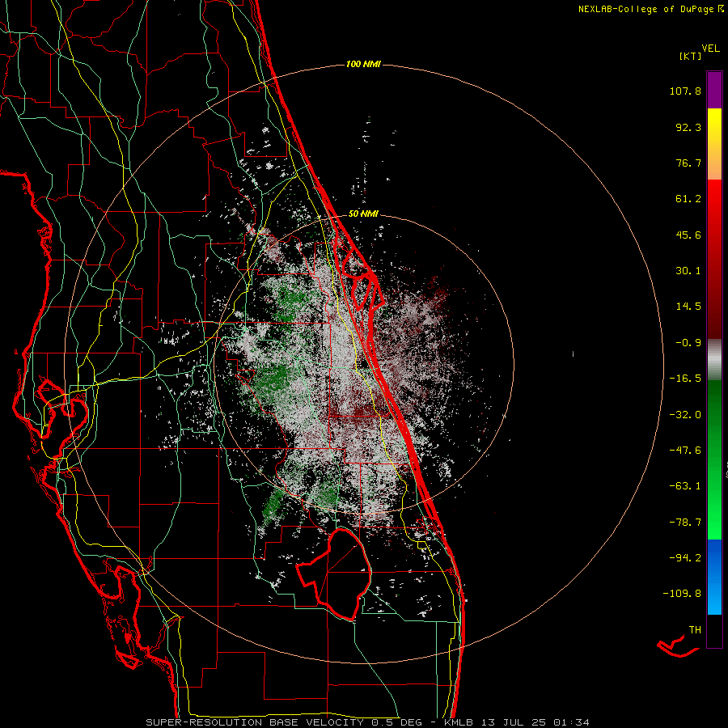Click the TH label below the color scale
728x728 pixels.
(x=695, y=630)
